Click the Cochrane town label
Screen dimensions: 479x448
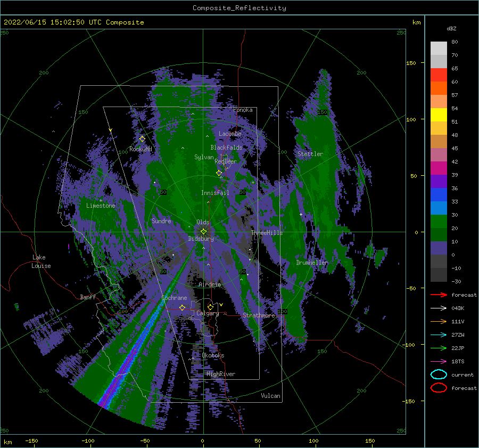point(174,298)
